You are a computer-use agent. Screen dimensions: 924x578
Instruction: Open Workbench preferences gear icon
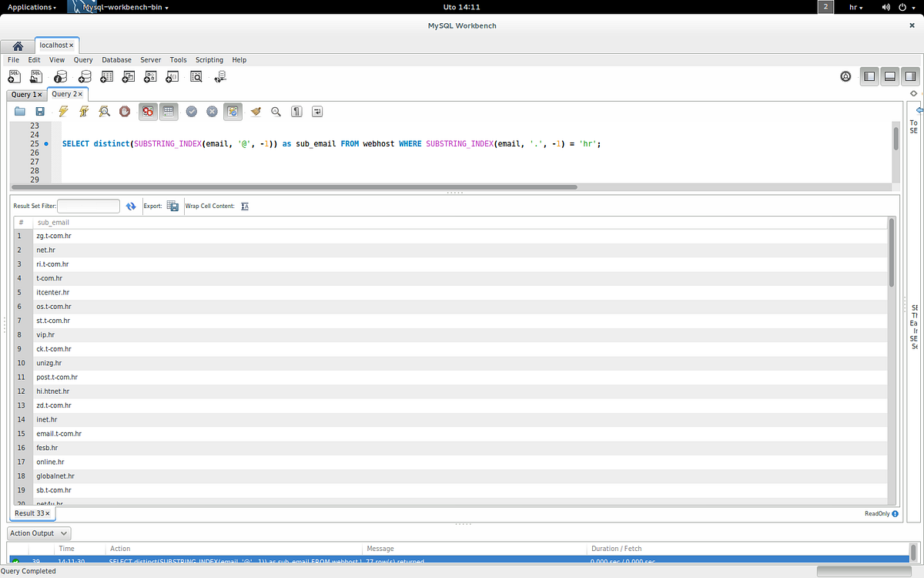pos(845,76)
